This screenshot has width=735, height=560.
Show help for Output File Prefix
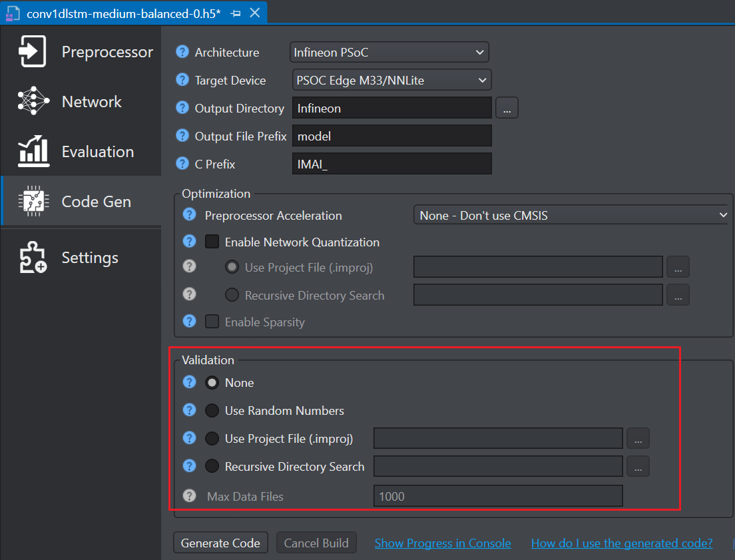pos(182,136)
